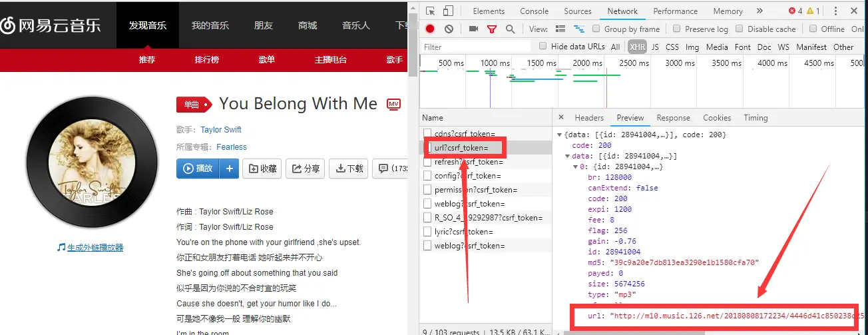This screenshot has height=335, width=868.
Task: Open 排行榜 sub-navigation item
Action: pyautogui.click(x=207, y=59)
